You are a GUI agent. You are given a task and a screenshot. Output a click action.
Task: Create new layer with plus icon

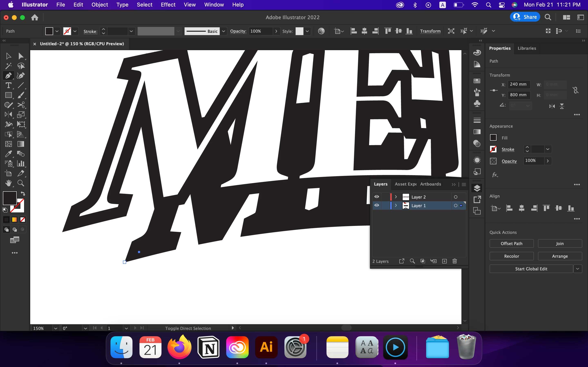tap(444, 261)
